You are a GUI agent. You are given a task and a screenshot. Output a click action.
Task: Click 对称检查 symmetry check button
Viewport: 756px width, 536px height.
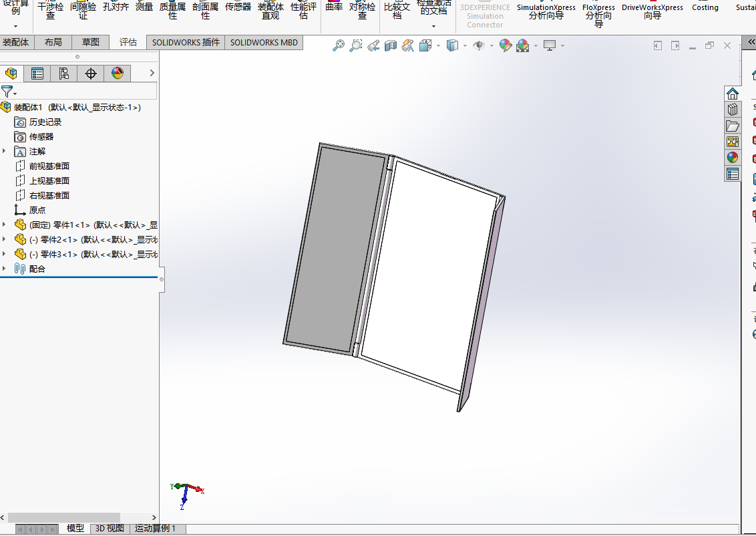362,11
